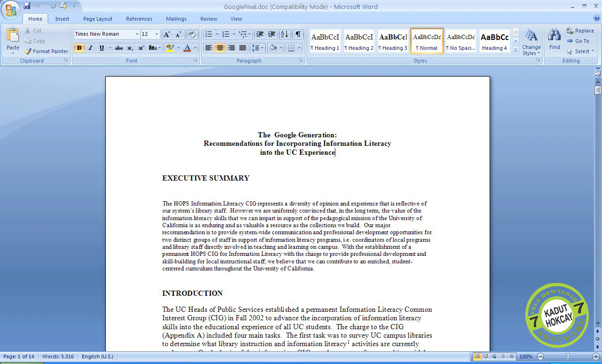
Task: Toggle align text left
Action: [209, 48]
